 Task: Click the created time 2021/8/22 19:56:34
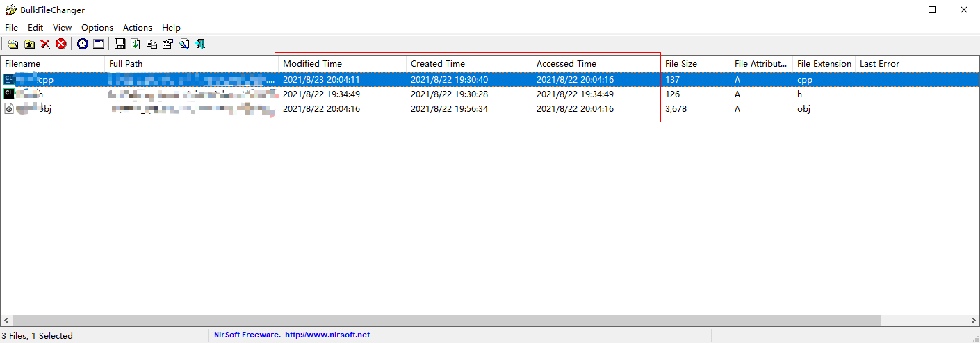click(449, 109)
